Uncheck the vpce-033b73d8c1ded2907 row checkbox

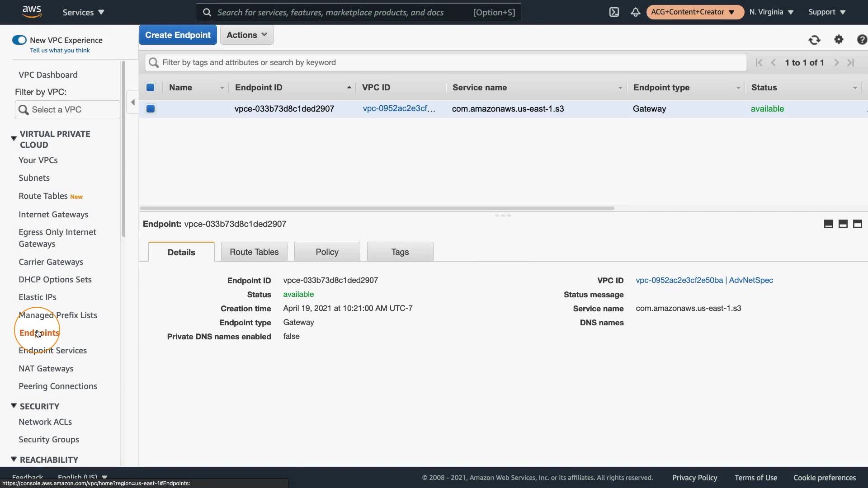click(x=151, y=109)
